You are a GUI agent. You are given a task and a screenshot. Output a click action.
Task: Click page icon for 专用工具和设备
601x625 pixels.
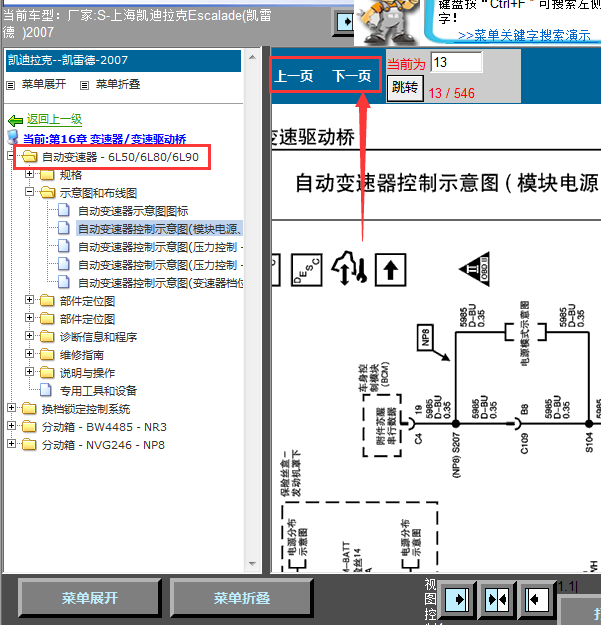[x=46, y=390]
